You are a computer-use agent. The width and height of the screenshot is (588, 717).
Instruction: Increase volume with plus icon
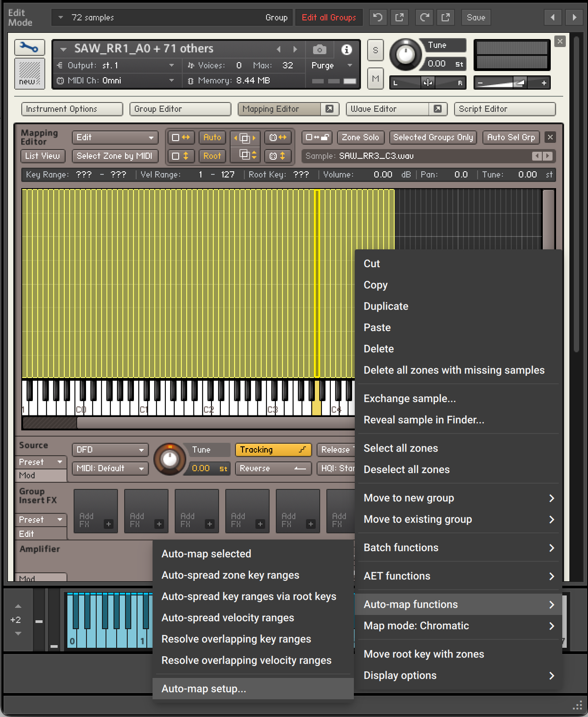tap(544, 83)
